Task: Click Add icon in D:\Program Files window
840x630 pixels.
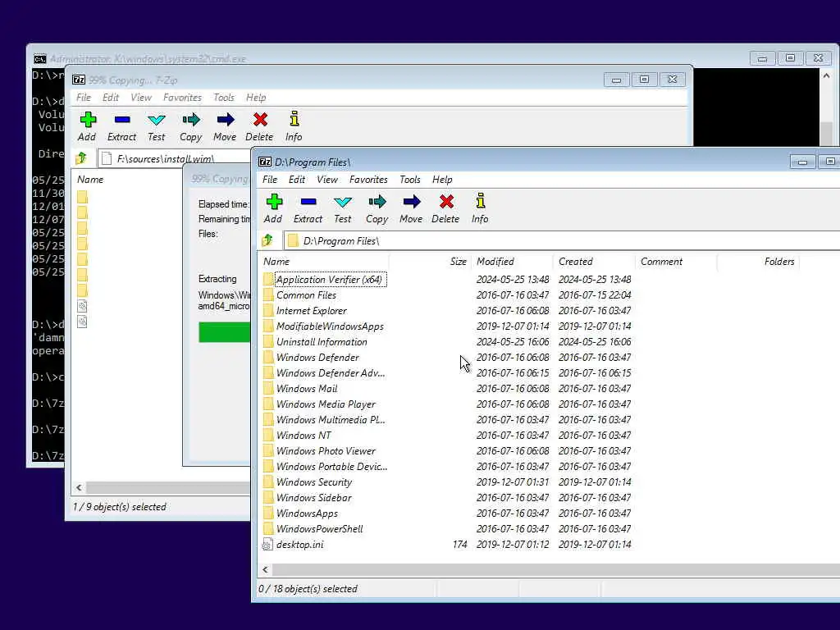Action: coord(274,202)
